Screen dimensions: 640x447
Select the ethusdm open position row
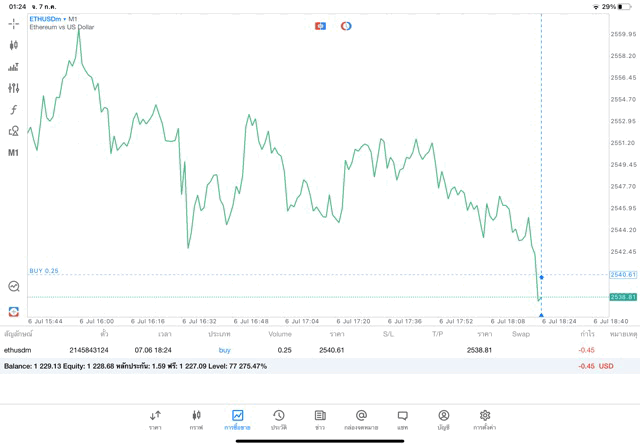(x=300, y=350)
